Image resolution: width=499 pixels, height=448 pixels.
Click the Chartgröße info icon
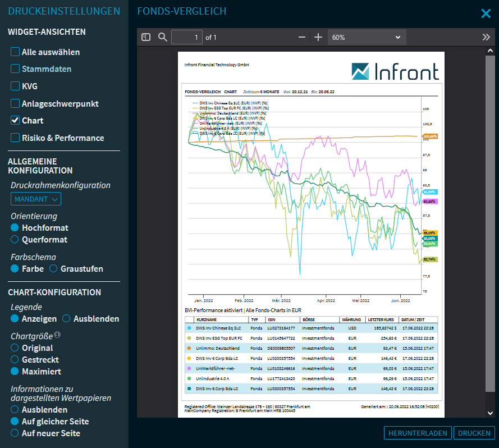click(x=57, y=336)
